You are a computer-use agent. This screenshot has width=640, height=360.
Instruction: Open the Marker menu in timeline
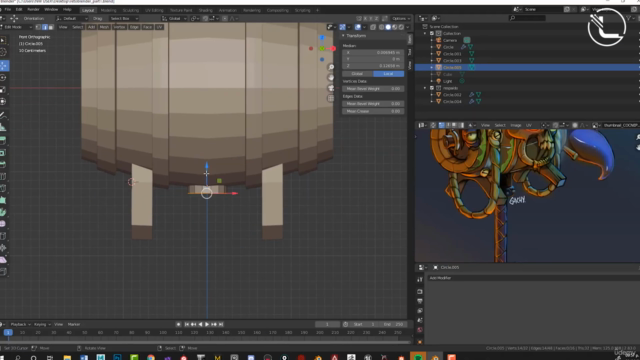coord(74,324)
